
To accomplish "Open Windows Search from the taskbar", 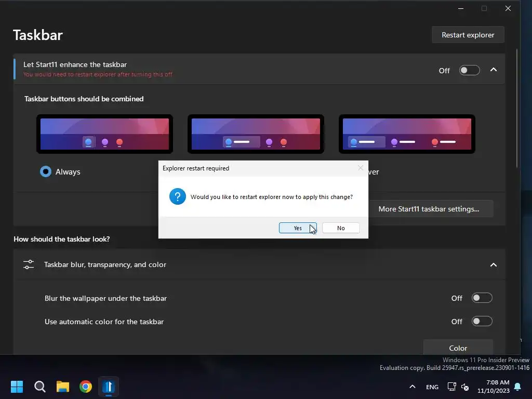I will [x=39, y=387].
